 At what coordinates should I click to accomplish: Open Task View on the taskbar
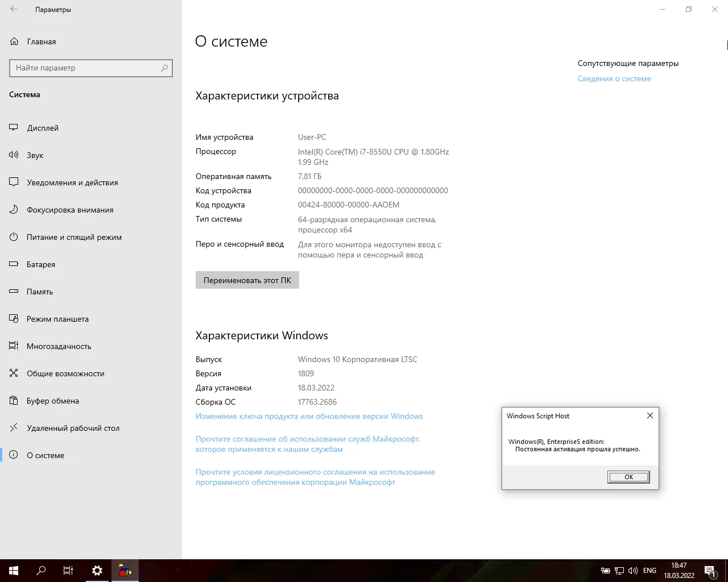click(68, 571)
